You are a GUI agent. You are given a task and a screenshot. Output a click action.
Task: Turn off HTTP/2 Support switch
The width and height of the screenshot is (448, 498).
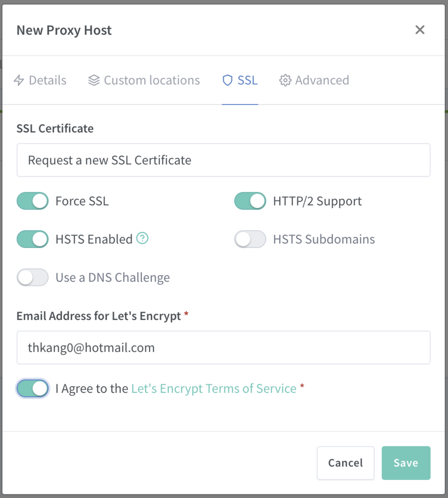pos(250,201)
